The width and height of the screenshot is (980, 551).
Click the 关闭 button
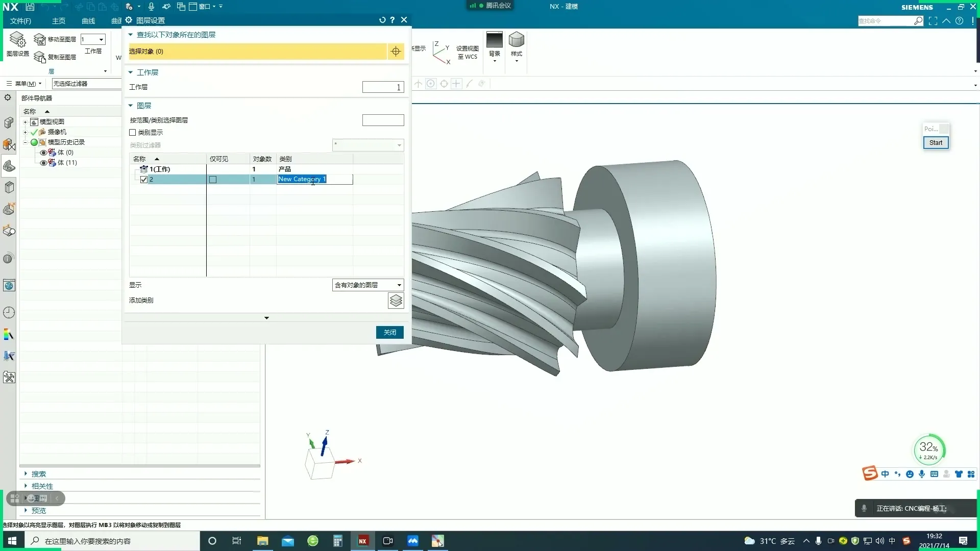point(389,332)
